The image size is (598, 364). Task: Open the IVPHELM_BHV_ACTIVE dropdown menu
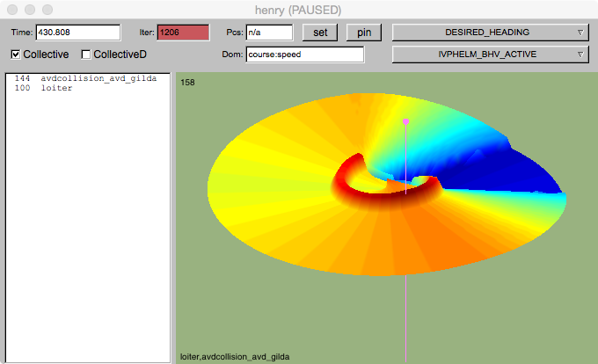tap(489, 55)
